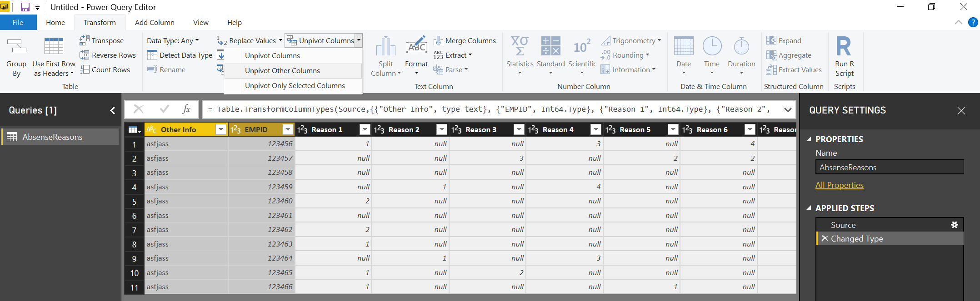Click the fx formula icon

tap(186, 109)
